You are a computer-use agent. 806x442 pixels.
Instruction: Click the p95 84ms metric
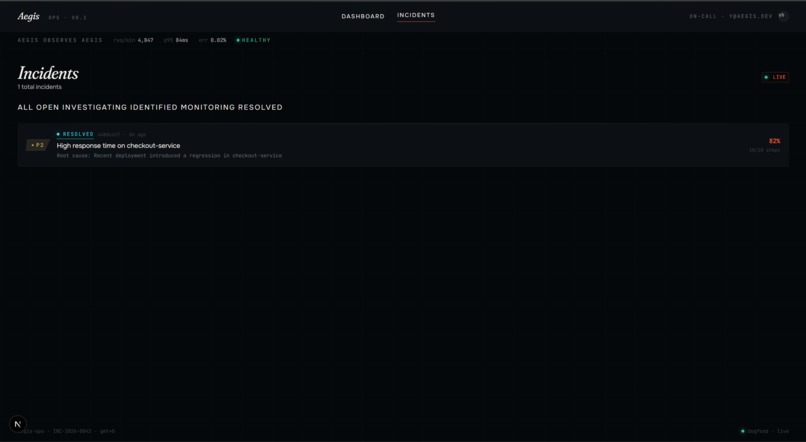point(176,40)
